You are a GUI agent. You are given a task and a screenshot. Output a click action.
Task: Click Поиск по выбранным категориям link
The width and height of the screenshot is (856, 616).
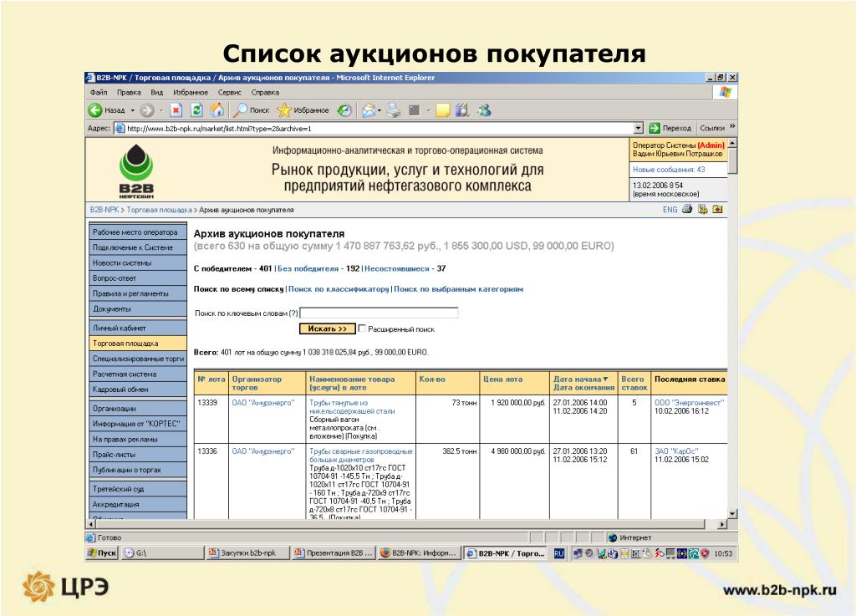point(459,289)
